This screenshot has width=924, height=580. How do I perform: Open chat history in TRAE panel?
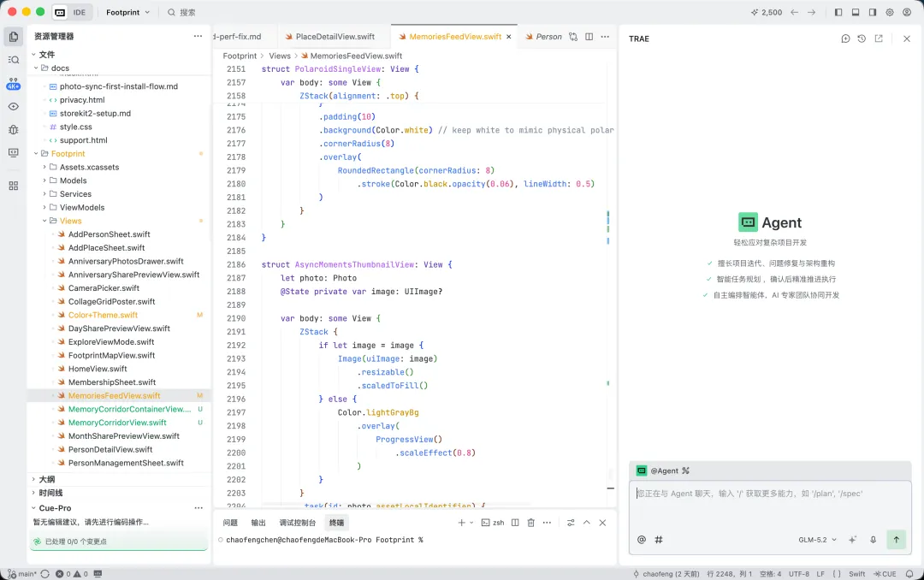tap(862, 38)
